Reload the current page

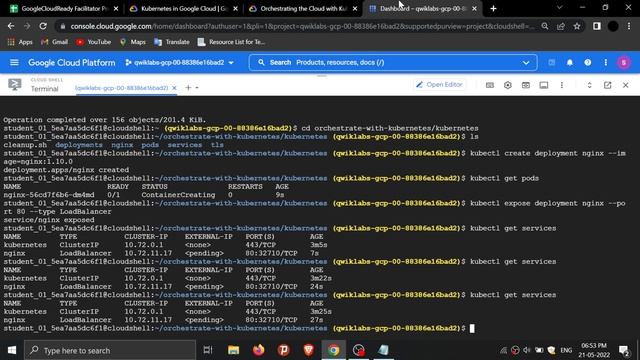[x=43, y=26]
